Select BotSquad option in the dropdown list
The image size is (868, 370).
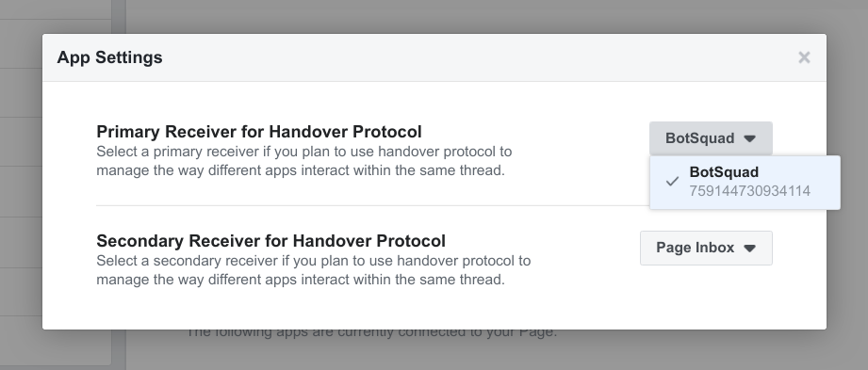745,182
